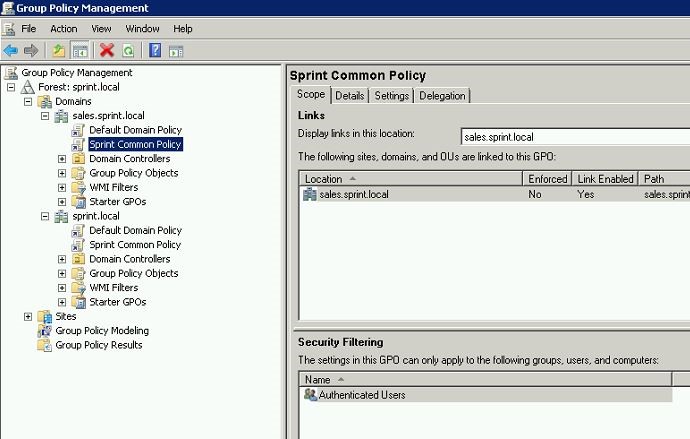Open the Action menu

coord(64,29)
